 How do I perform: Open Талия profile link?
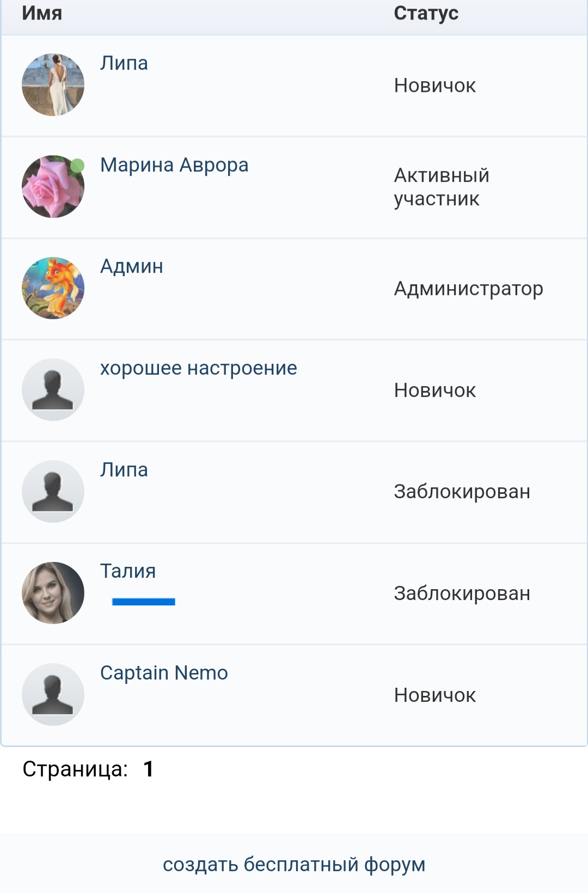(x=128, y=571)
